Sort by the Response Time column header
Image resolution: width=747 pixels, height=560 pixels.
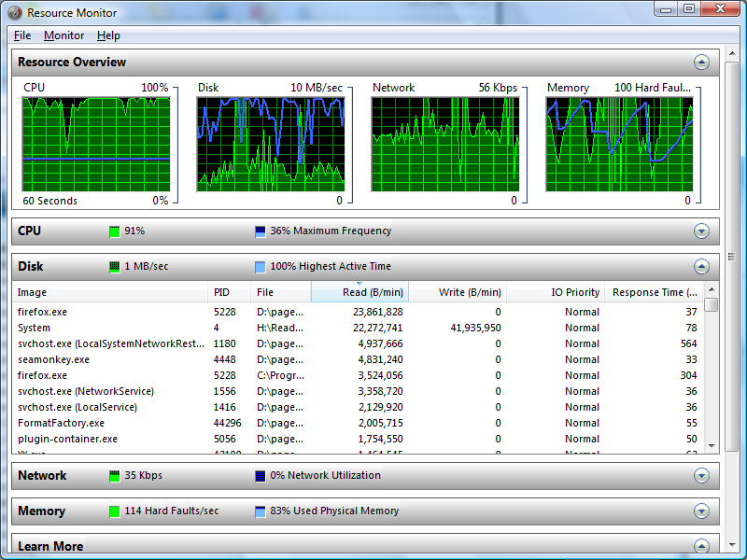click(654, 292)
